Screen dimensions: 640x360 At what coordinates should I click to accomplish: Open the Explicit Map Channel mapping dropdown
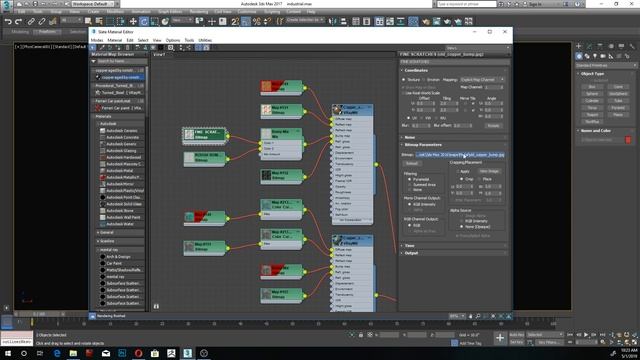[482, 80]
